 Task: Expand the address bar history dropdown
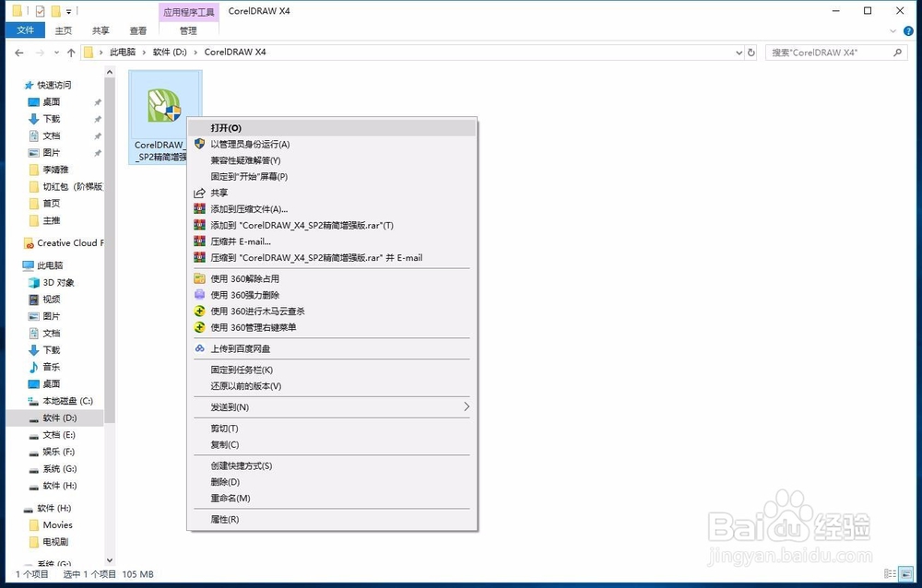pos(739,53)
